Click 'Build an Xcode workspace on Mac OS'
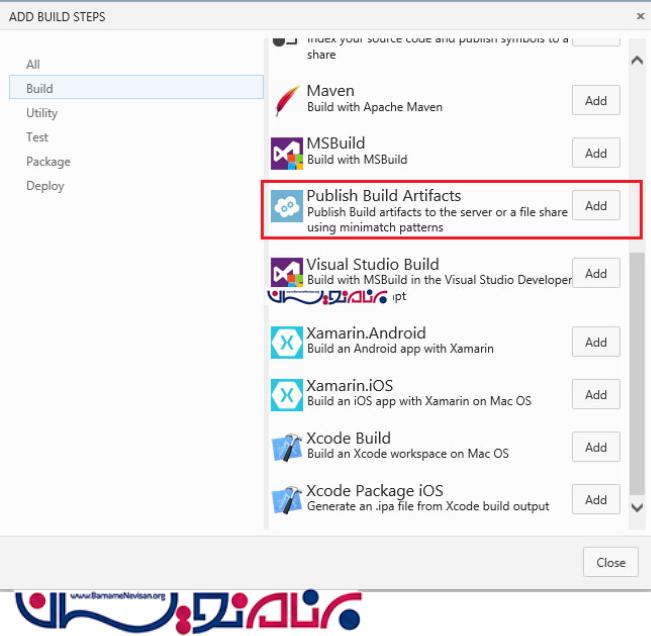Viewport: 651px width, 636px height. coord(408,453)
